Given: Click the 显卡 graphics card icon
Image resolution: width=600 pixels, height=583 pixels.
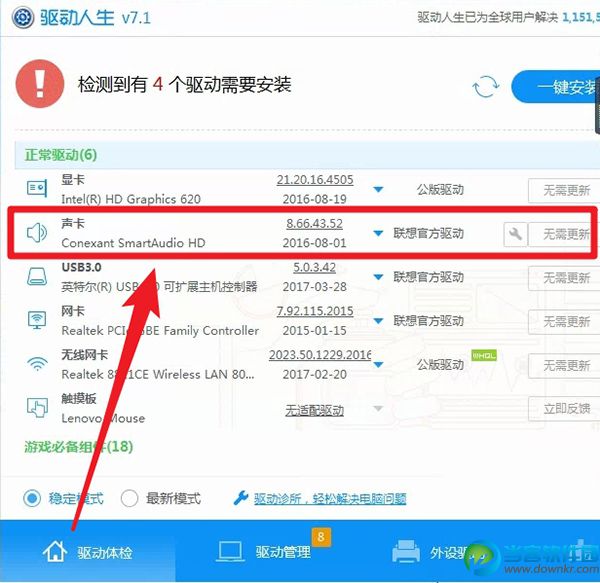Looking at the screenshot, I should [37, 189].
